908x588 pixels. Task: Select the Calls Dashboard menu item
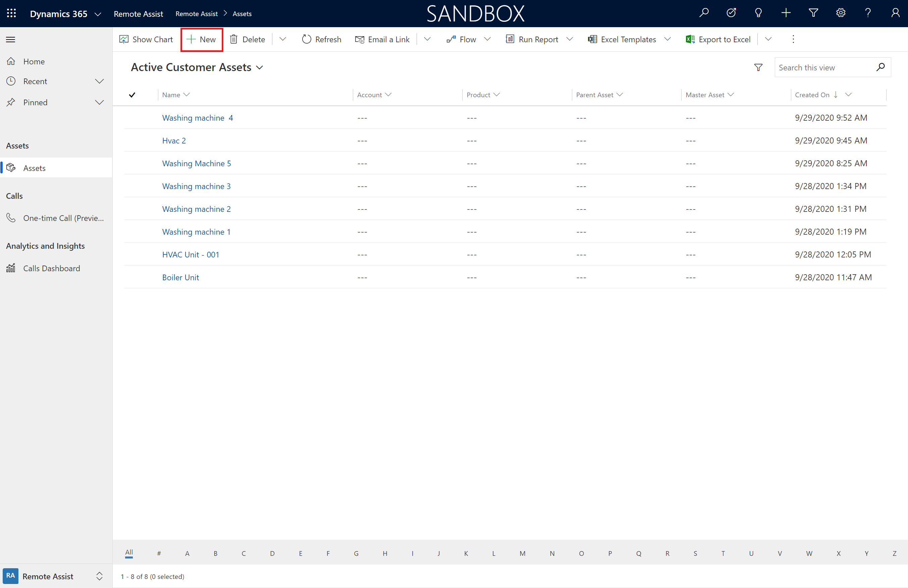tap(51, 268)
